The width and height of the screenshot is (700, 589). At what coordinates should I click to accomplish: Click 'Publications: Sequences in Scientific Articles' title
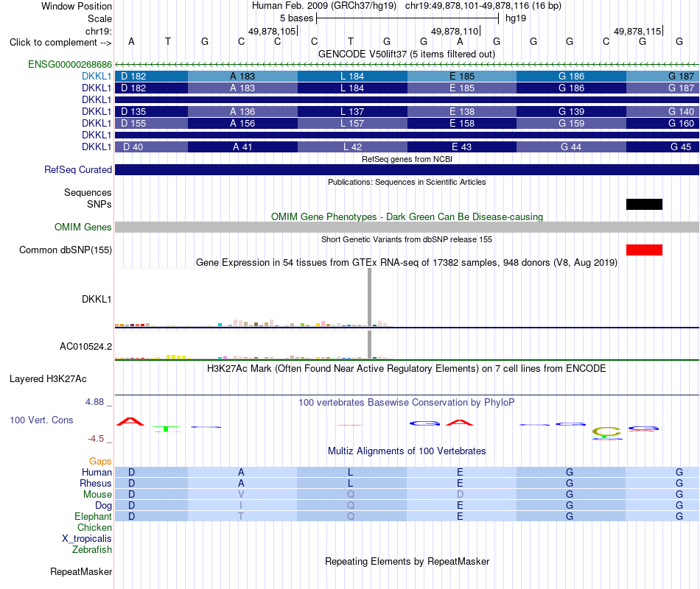[407, 182]
